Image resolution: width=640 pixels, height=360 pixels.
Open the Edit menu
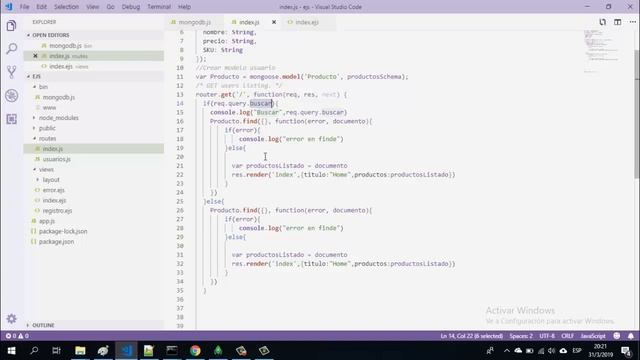tap(41, 7)
